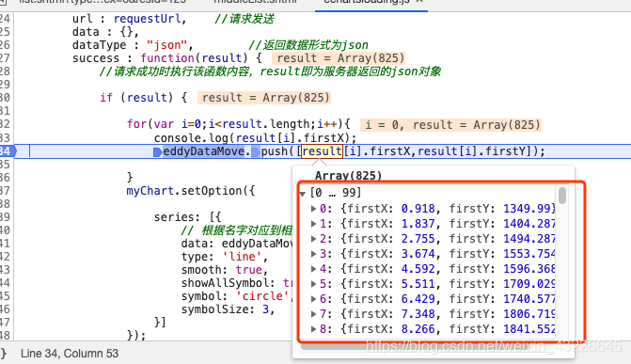The height and width of the screenshot is (364, 631).
Task: Click inline value 'result = Array(825)' on line 27
Action: (338, 58)
